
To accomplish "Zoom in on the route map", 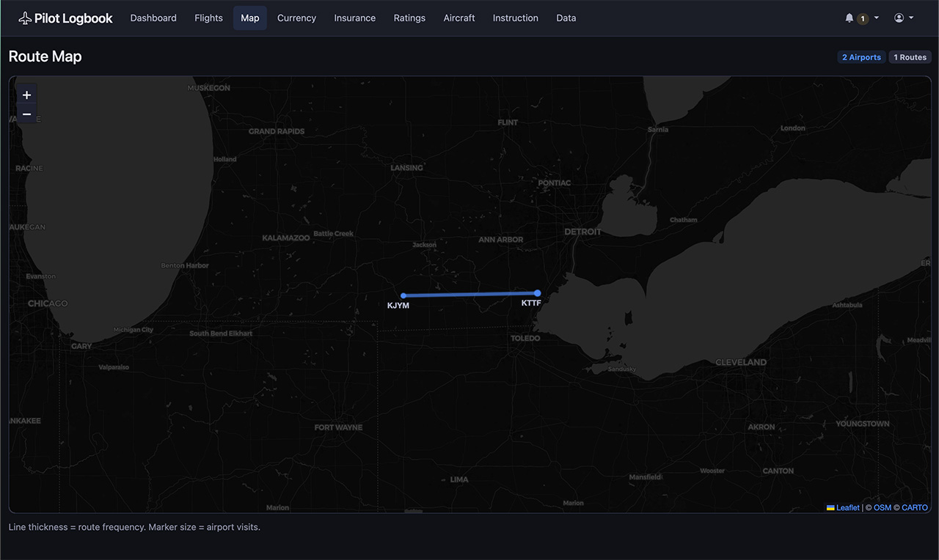I will 27,95.
